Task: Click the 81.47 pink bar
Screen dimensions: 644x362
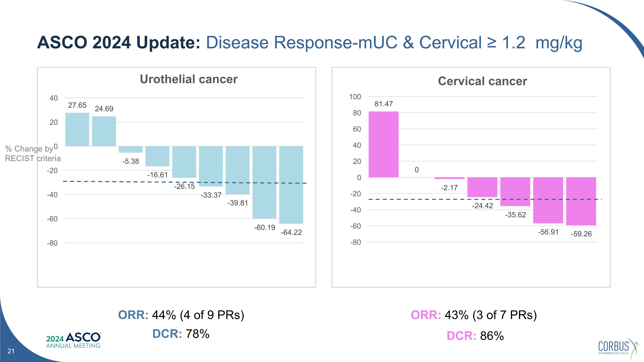Action: tap(383, 144)
